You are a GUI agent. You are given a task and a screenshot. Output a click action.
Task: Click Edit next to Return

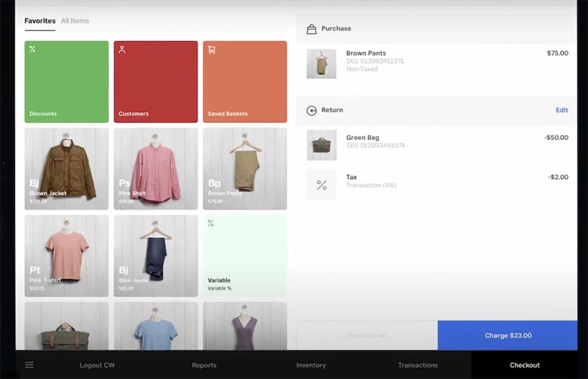[x=561, y=110]
